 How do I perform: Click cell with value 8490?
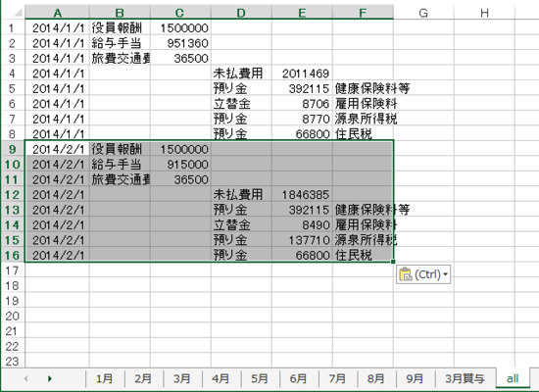pos(302,224)
